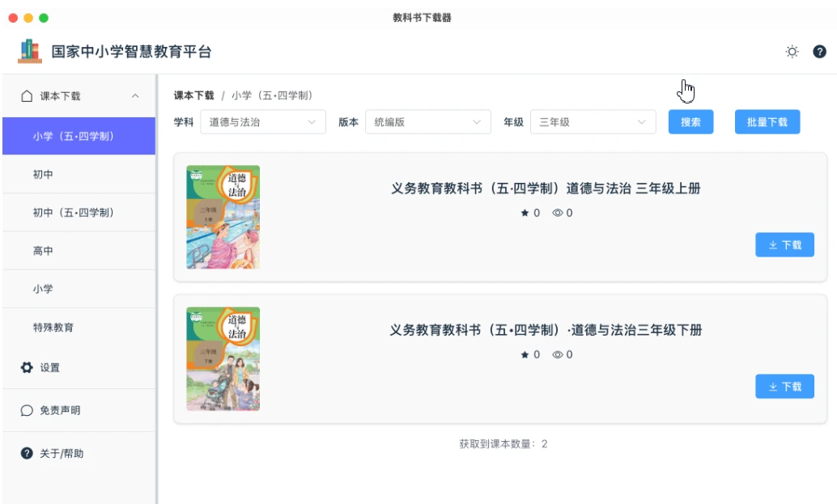
Task: Click star rating icon of 三年级上册 book
Action: (x=525, y=213)
